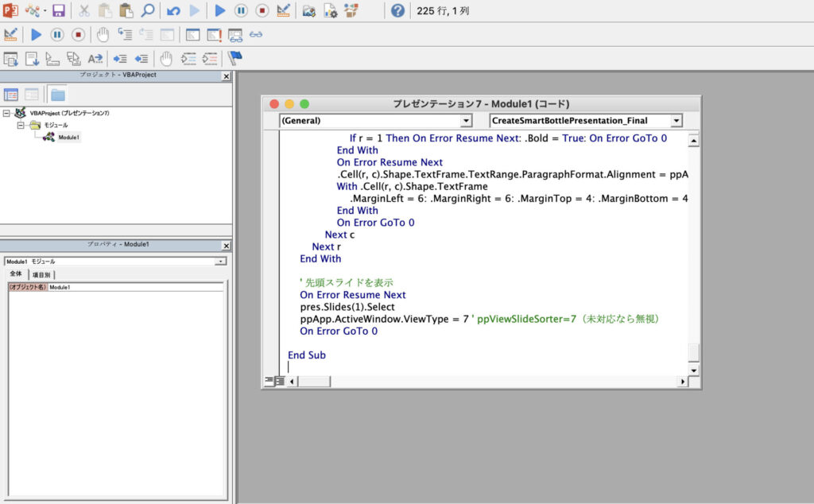Select Module1 in the project tree
This screenshot has height=504, width=814.
[68, 137]
